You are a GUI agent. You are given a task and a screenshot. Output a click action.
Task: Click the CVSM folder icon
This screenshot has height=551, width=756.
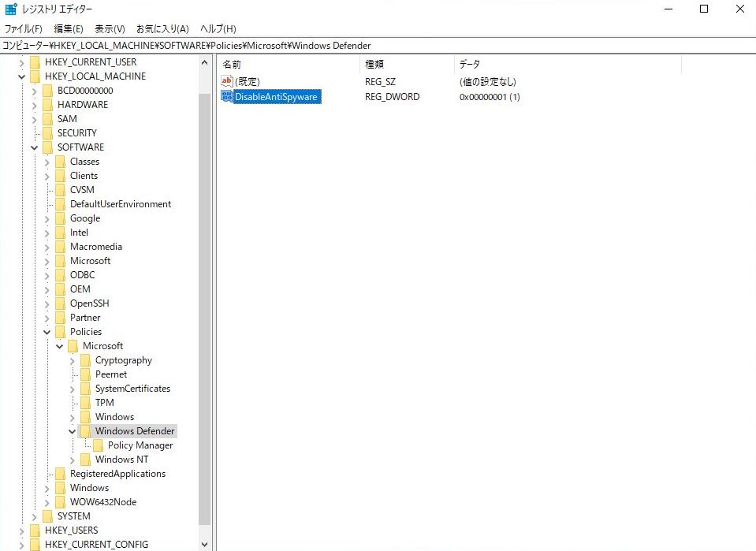(x=60, y=190)
